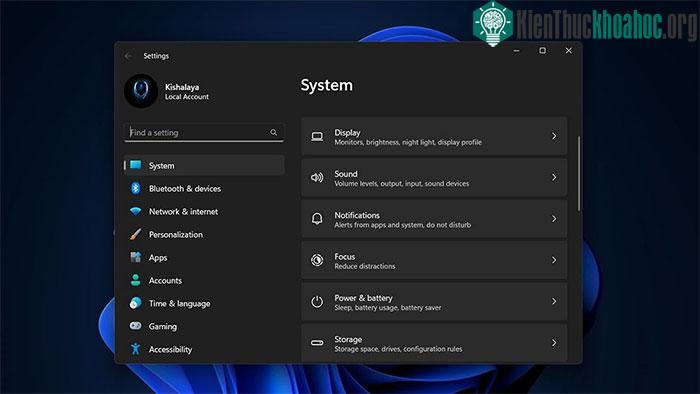Expand the Storage chevron
700x394 pixels.
pos(554,343)
